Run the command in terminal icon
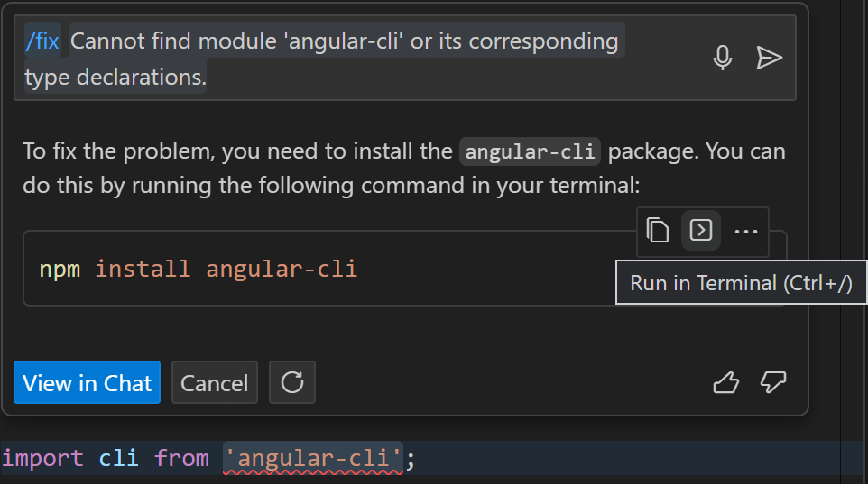The height and width of the screenshot is (485, 868). [x=701, y=231]
